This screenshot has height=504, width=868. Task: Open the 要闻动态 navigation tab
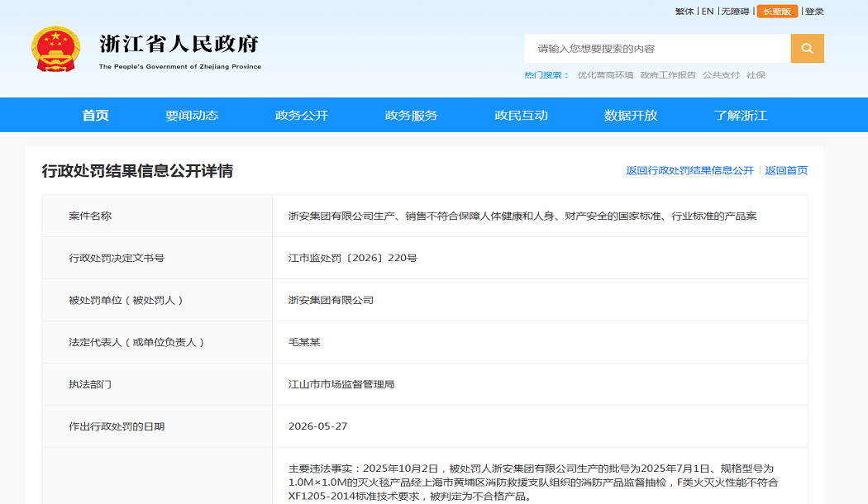pos(192,115)
